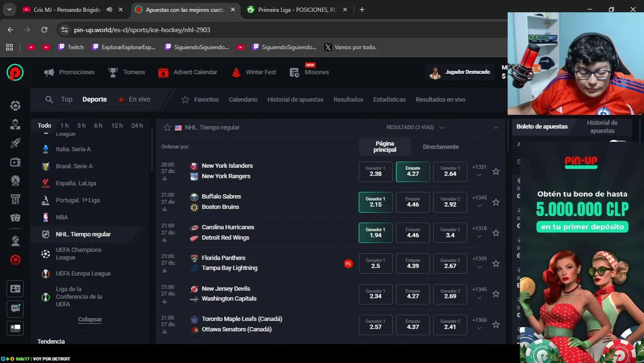The width and height of the screenshot is (644, 363).
Task: Select Ganador 2 2.41 Ottawa Senators
Action: click(x=450, y=325)
